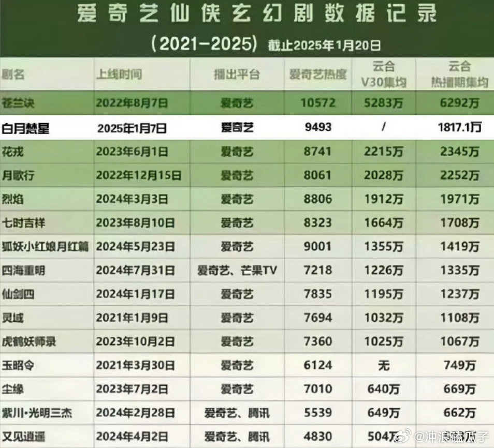Click the heat value 4830
Screen dimensions: 494x448
[318, 437]
